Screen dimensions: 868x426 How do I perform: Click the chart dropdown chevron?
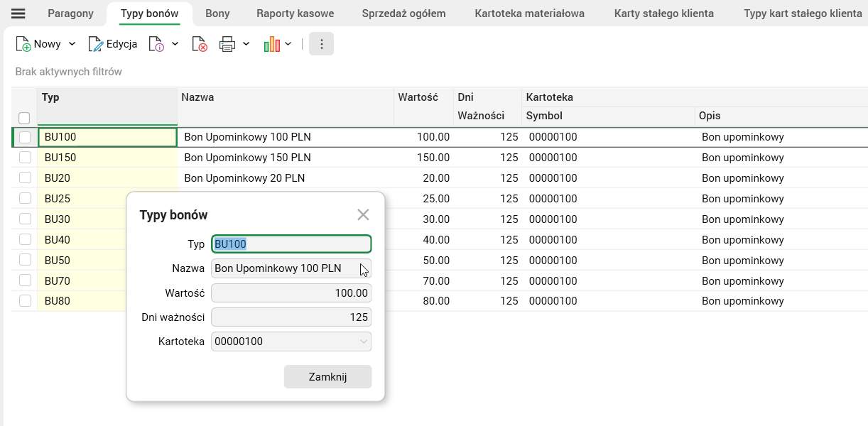pyautogui.click(x=288, y=43)
